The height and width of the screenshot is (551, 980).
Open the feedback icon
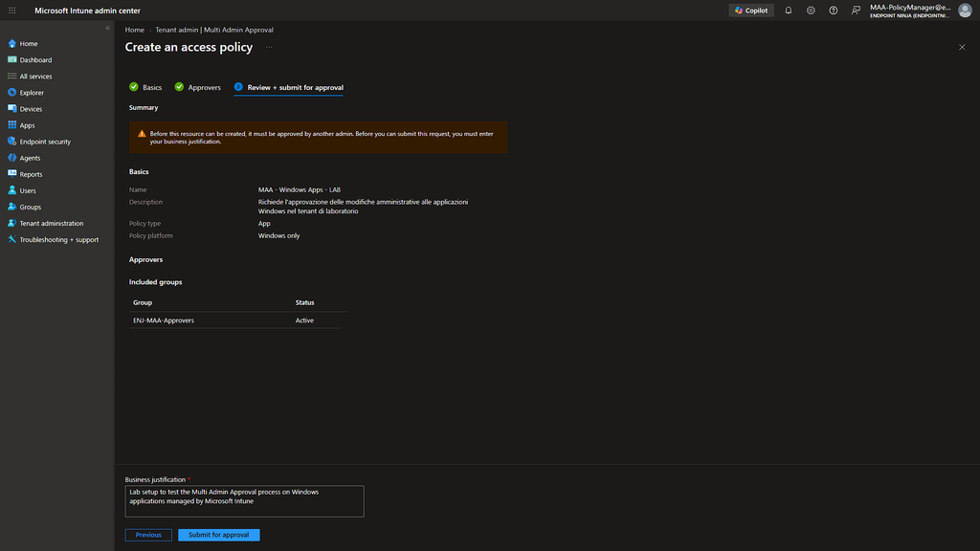(x=856, y=11)
